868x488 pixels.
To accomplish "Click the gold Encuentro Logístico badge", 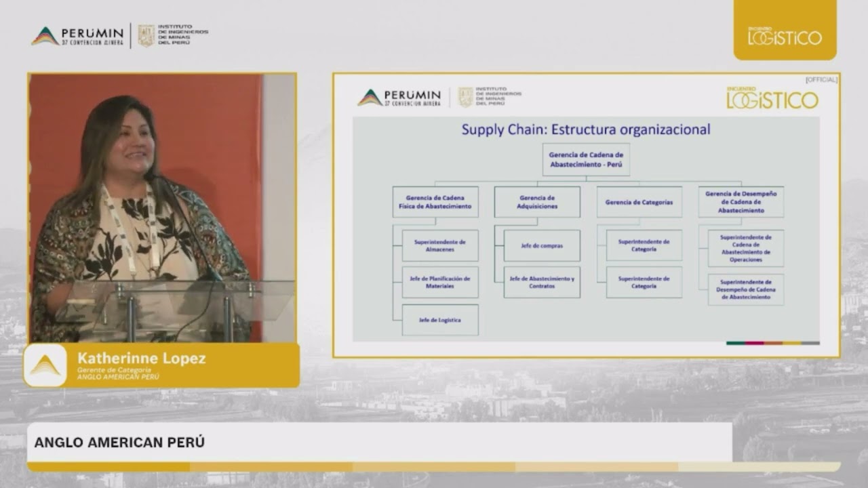I will [785, 30].
